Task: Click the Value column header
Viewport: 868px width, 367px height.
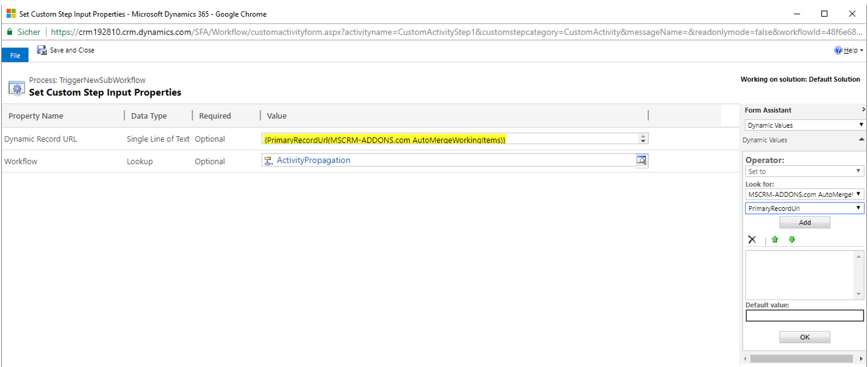Action: pyautogui.click(x=277, y=116)
